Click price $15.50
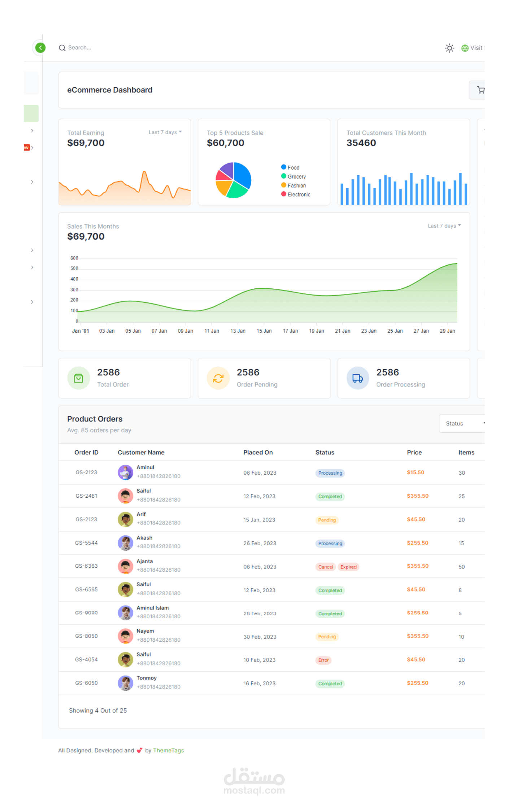The height and width of the screenshot is (812, 509). pyautogui.click(x=416, y=472)
